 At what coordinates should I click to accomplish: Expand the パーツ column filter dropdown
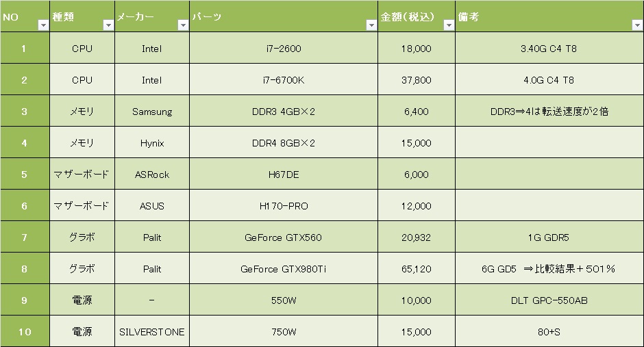371,25
